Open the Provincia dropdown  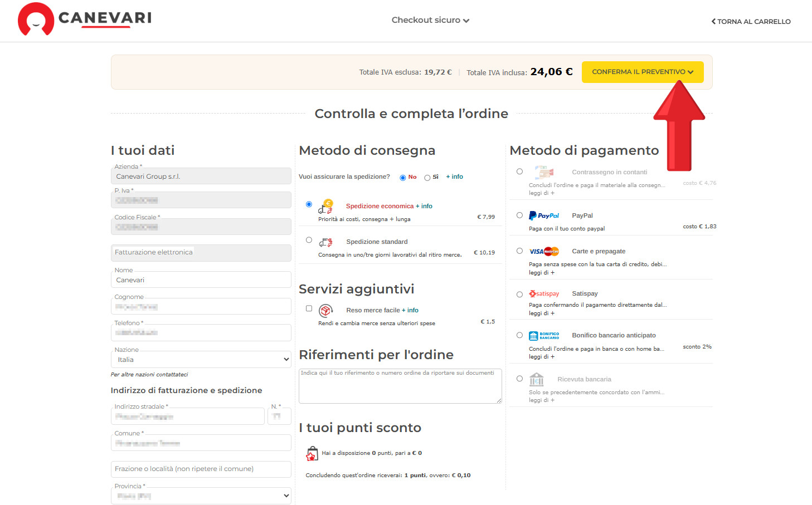201,496
